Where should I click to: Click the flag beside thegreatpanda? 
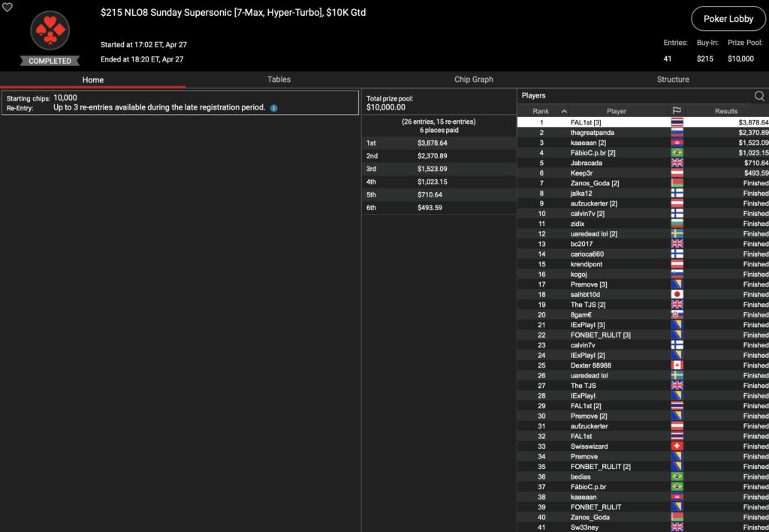[x=677, y=133]
